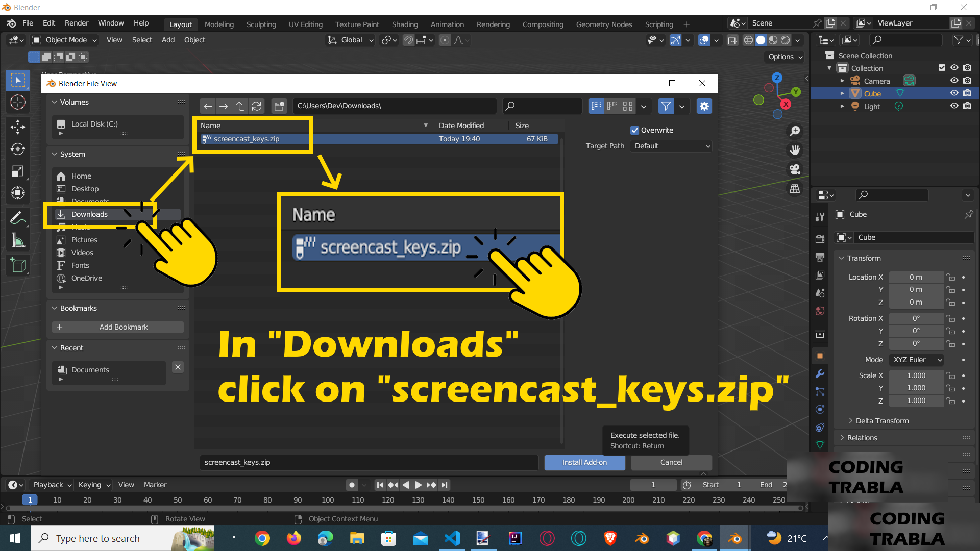Collapse the Bookmarks panel
Viewport: 980px width, 551px height.
(x=55, y=308)
